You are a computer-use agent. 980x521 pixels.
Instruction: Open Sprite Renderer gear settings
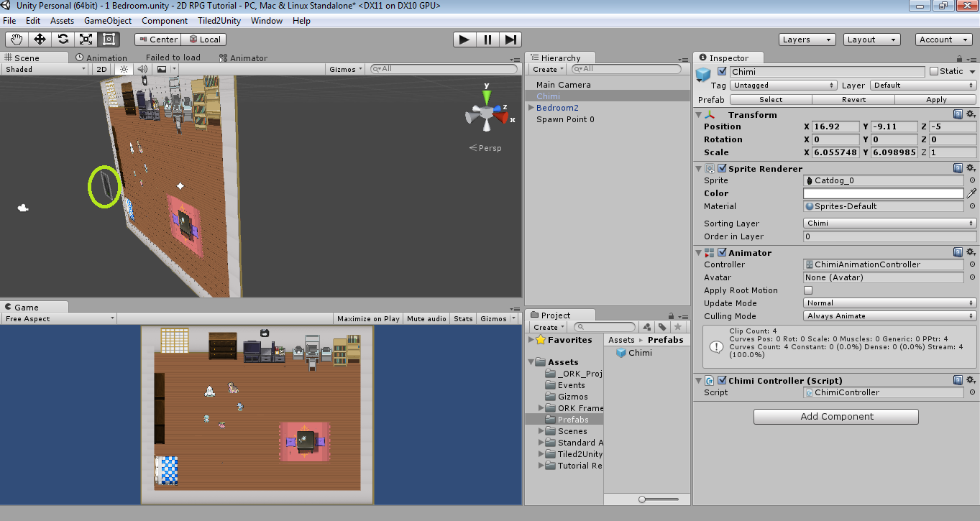(971, 168)
